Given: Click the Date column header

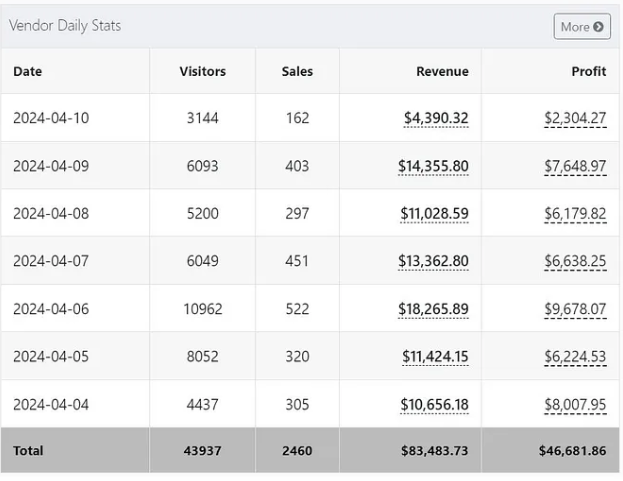Looking at the screenshot, I should (x=28, y=72).
